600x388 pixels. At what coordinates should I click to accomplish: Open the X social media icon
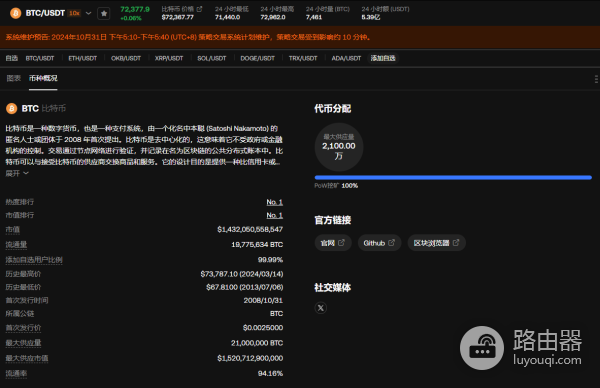point(321,308)
